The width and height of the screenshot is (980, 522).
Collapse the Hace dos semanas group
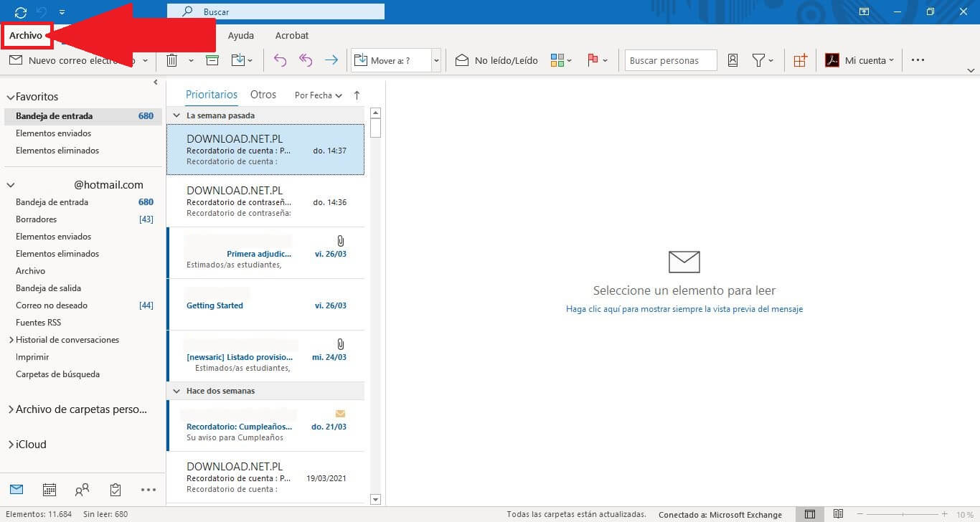tap(177, 391)
